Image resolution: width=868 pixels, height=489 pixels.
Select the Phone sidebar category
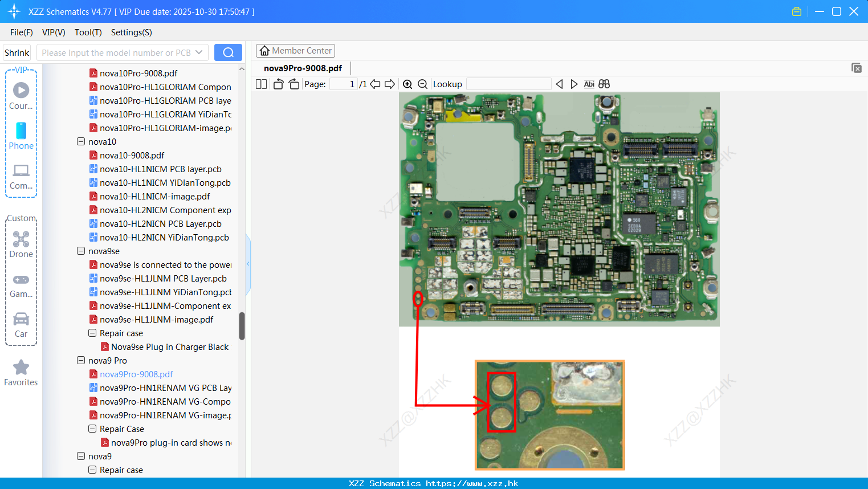(x=21, y=136)
